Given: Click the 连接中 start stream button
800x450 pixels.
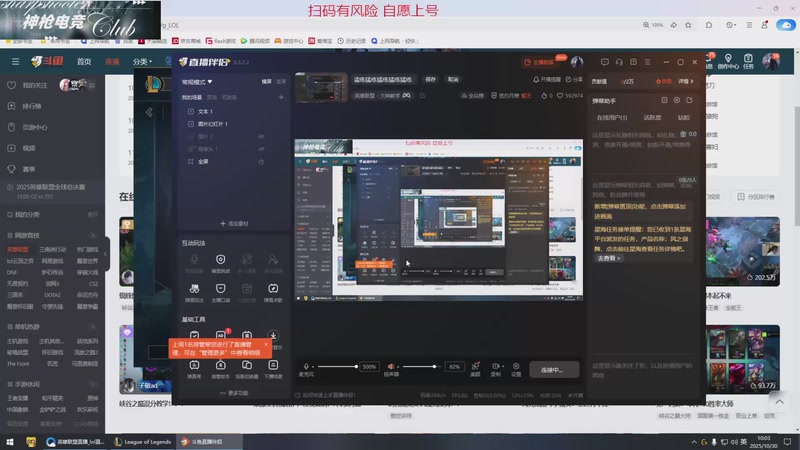Looking at the screenshot, I should 554,369.
